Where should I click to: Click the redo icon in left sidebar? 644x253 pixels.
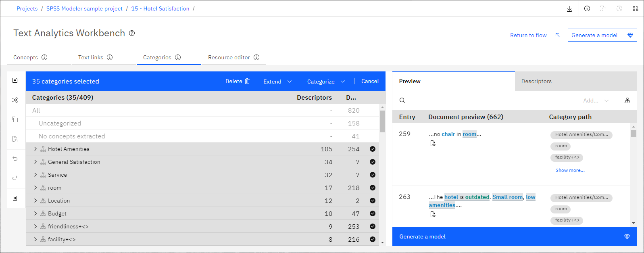coord(15,178)
